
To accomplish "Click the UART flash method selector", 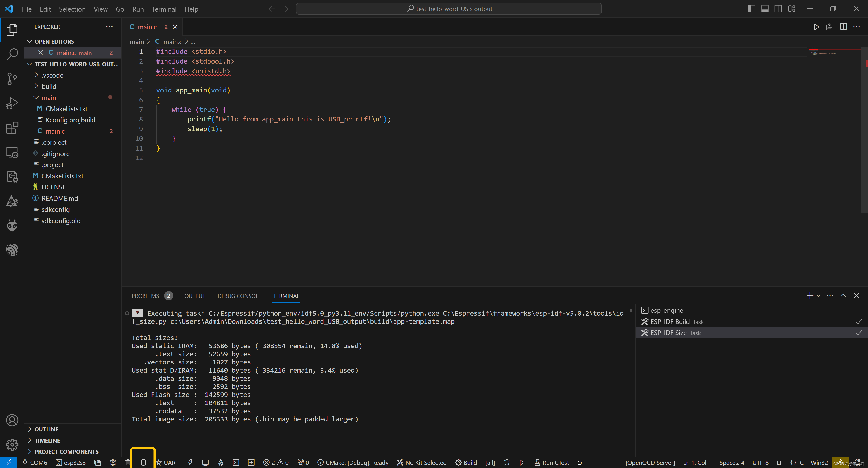I will (x=167, y=463).
